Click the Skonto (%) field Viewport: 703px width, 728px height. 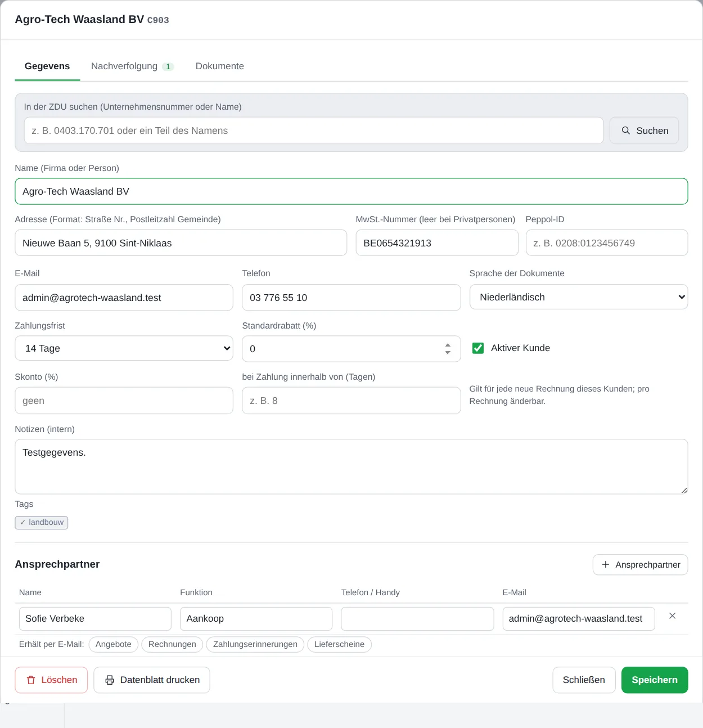click(124, 401)
